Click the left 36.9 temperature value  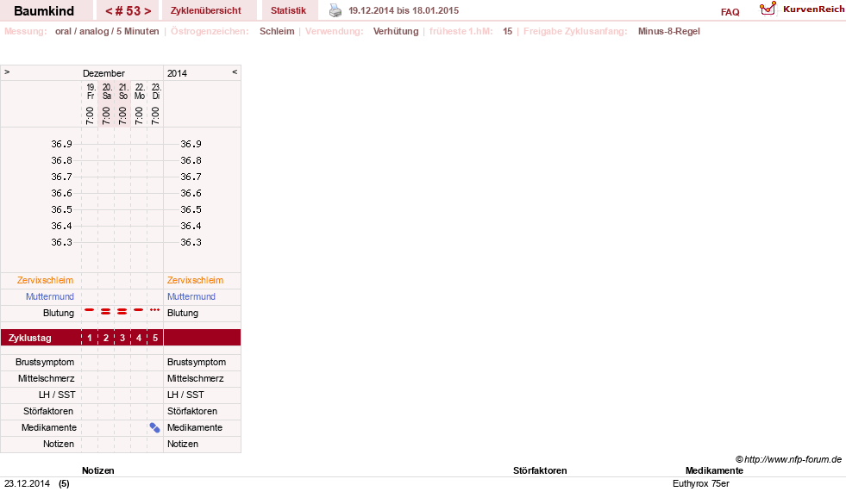(61, 144)
